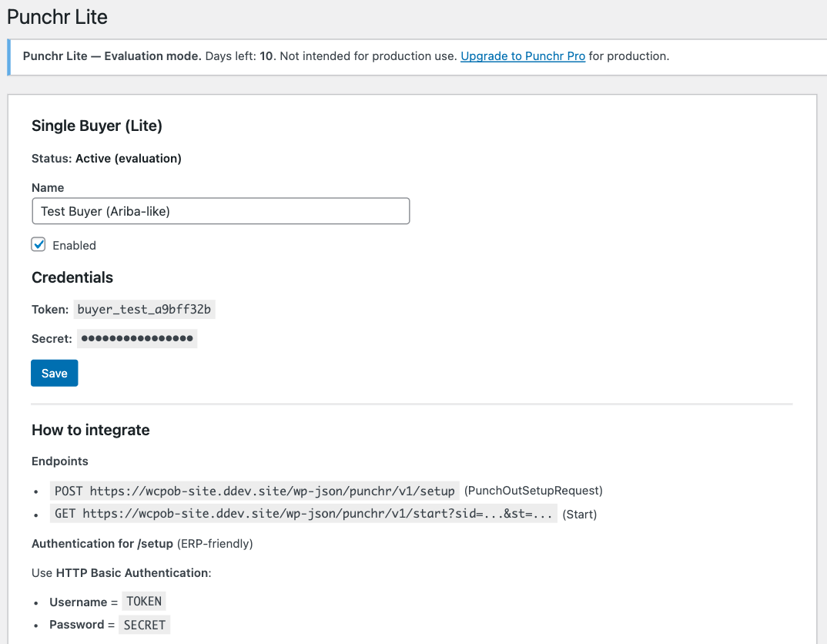Click the SECRET password code value
827x644 pixels.
[x=145, y=625]
